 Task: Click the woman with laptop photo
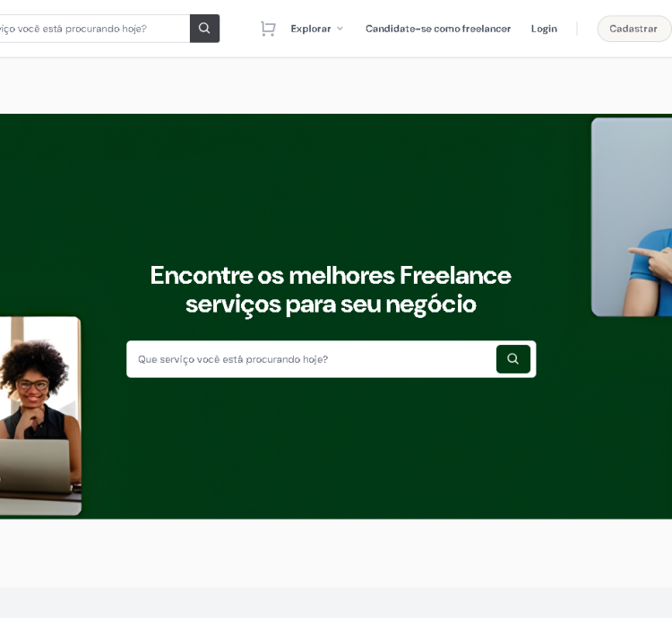(40, 416)
